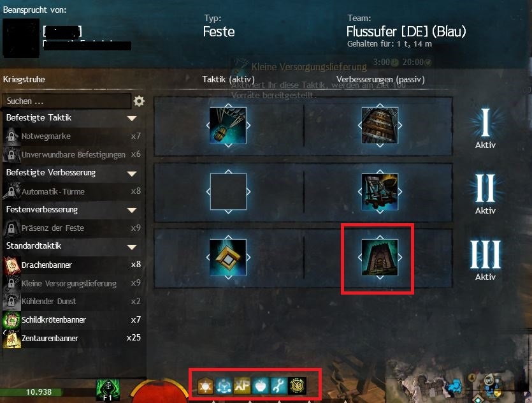Click the empty tier II tactic slot
The height and width of the screenshot is (403, 532).
tap(228, 191)
